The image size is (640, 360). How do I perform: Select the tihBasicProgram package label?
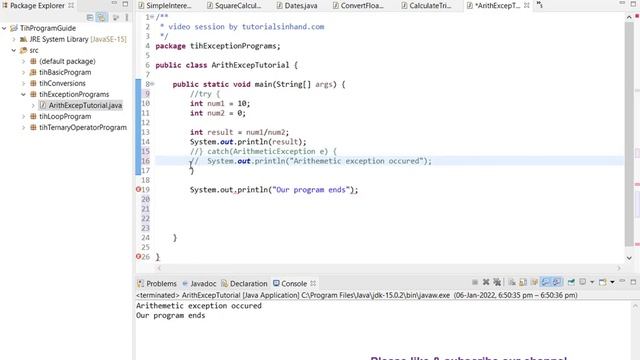[65, 72]
